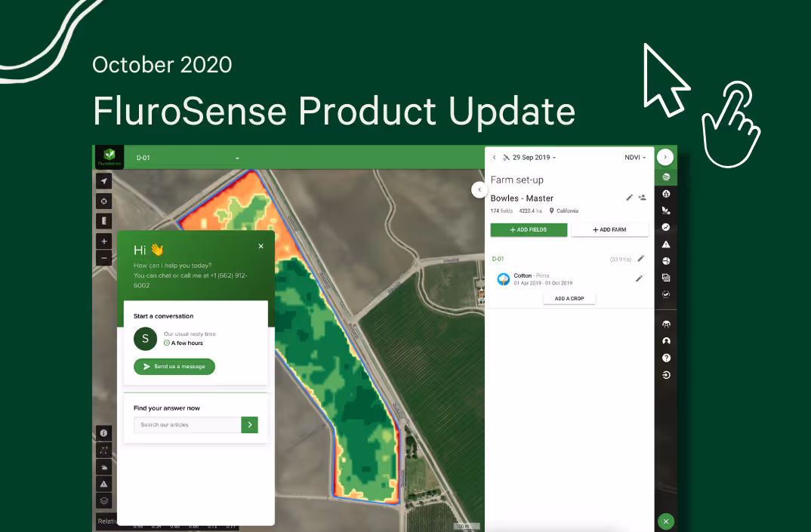Zoom in with the plus map button

(104, 241)
